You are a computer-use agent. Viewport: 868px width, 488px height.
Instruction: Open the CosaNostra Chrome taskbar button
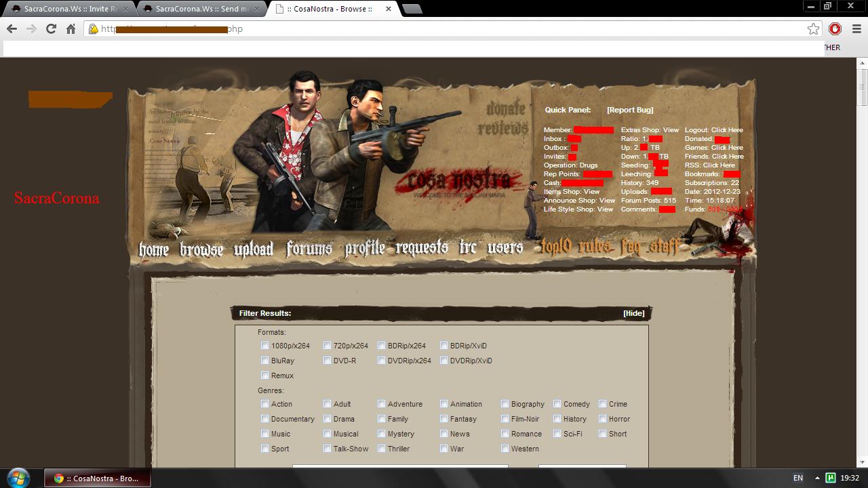point(98,478)
